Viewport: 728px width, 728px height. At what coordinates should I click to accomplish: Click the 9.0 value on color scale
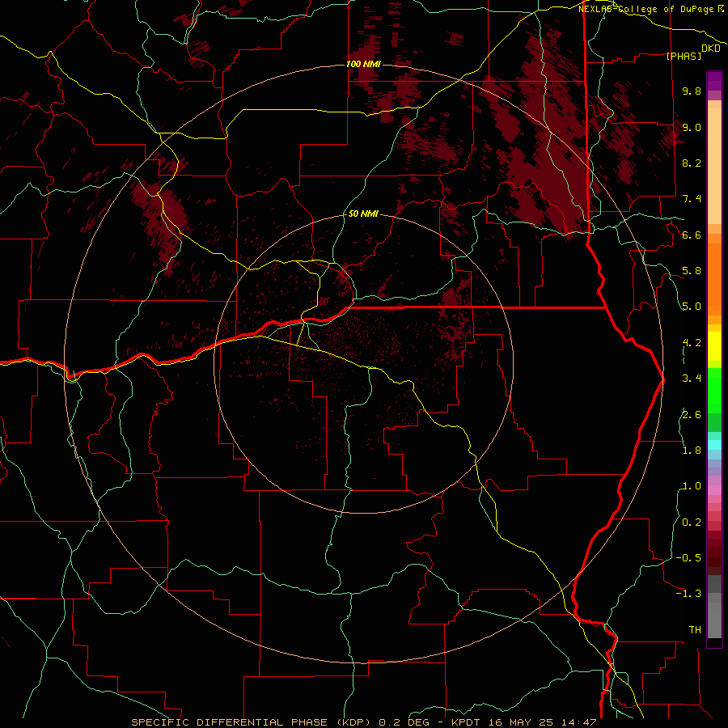(x=692, y=127)
